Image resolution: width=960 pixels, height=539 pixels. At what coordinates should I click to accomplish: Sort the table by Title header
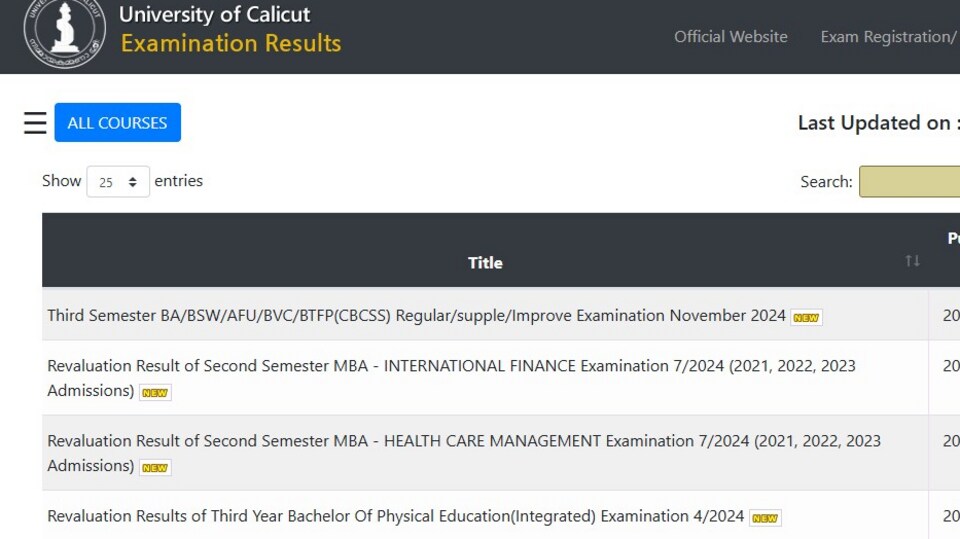(x=485, y=263)
